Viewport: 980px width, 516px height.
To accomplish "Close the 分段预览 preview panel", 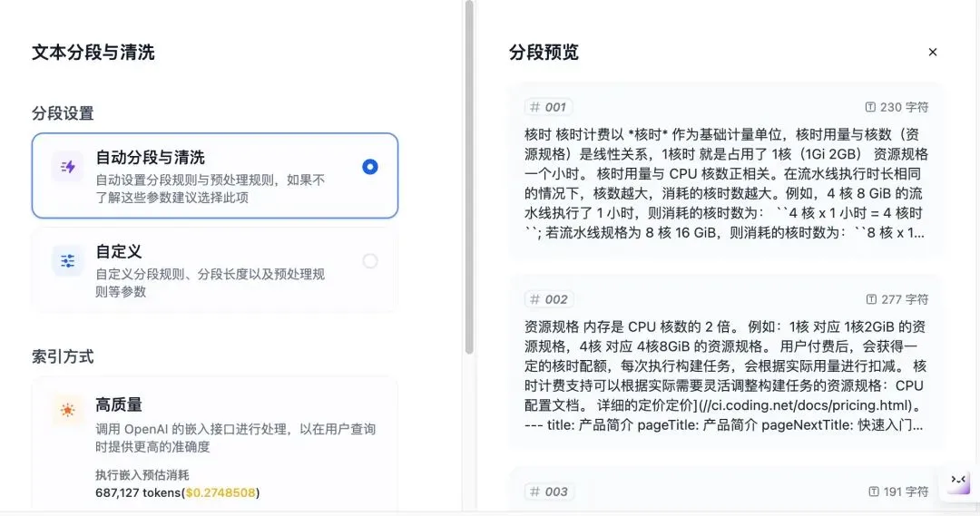I will point(933,53).
